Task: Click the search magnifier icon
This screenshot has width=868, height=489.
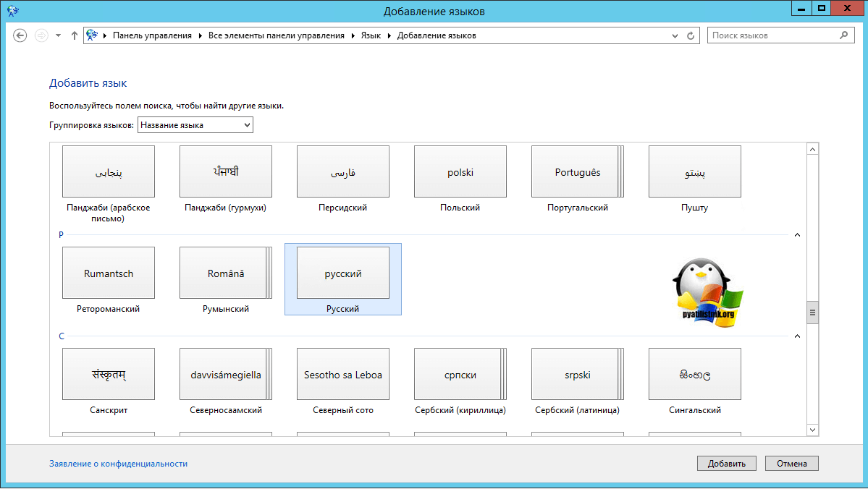Action: (843, 35)
